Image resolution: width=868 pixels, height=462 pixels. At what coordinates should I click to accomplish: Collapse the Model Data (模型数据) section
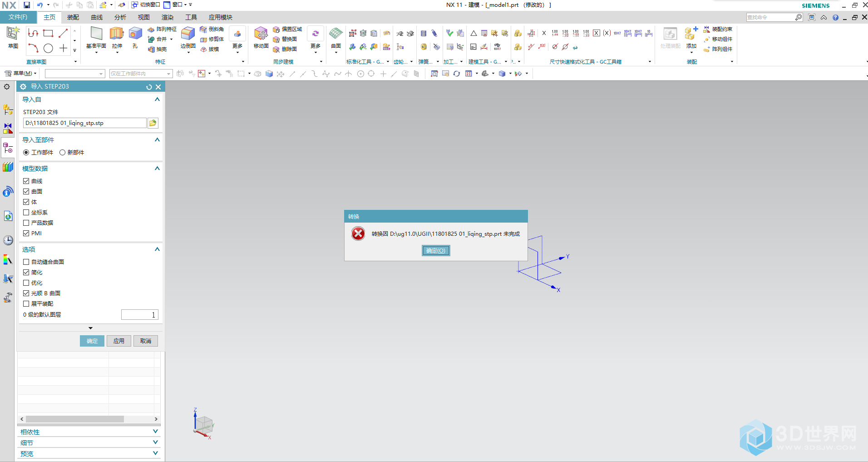[157, 169]
